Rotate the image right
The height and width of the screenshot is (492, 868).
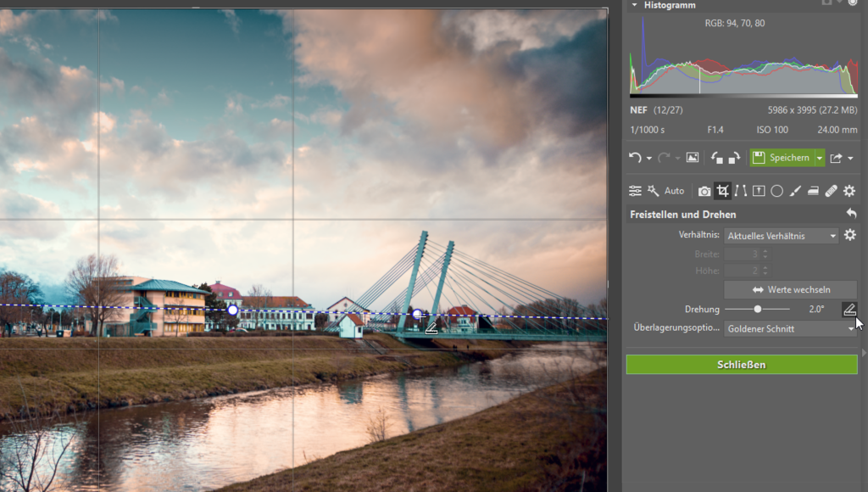pyautogui.click(x=734, y=158)
